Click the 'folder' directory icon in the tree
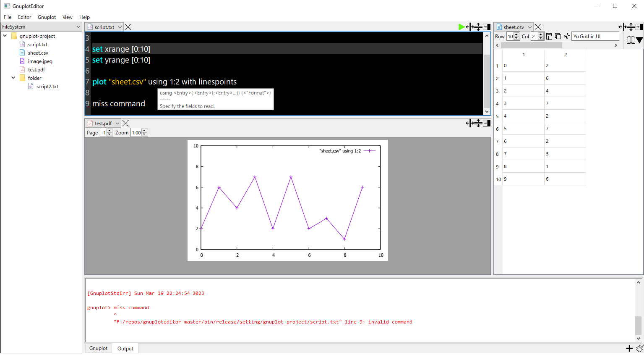Image resolution: width=644 pixels, height=355 pixels. 22,78
